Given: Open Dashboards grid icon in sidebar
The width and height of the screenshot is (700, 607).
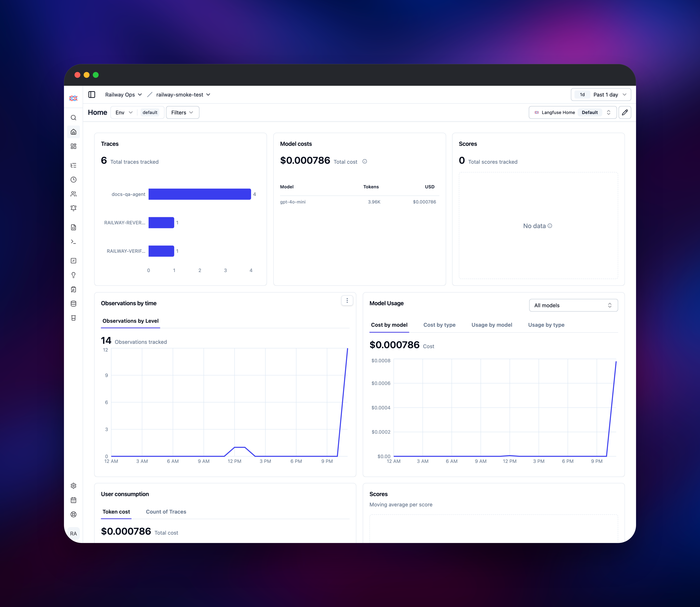Looking at the screenshot, I should (x=73, y=146).
